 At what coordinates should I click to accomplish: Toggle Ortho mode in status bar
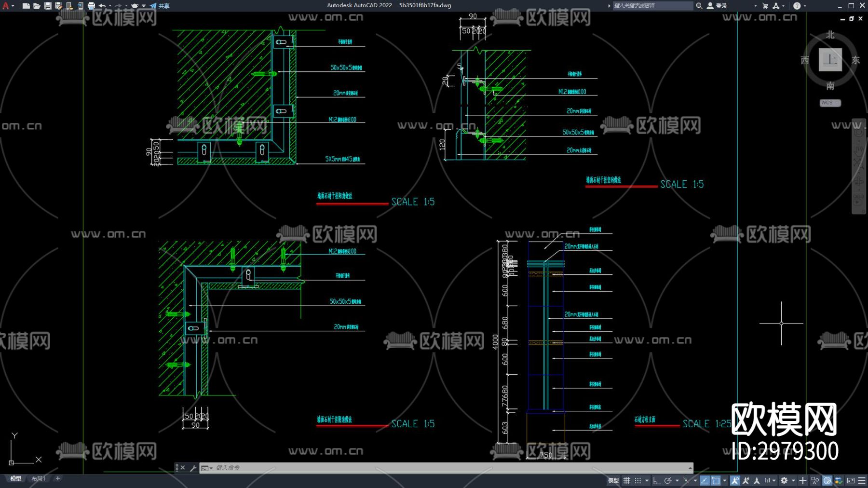(x=657, y=480)
